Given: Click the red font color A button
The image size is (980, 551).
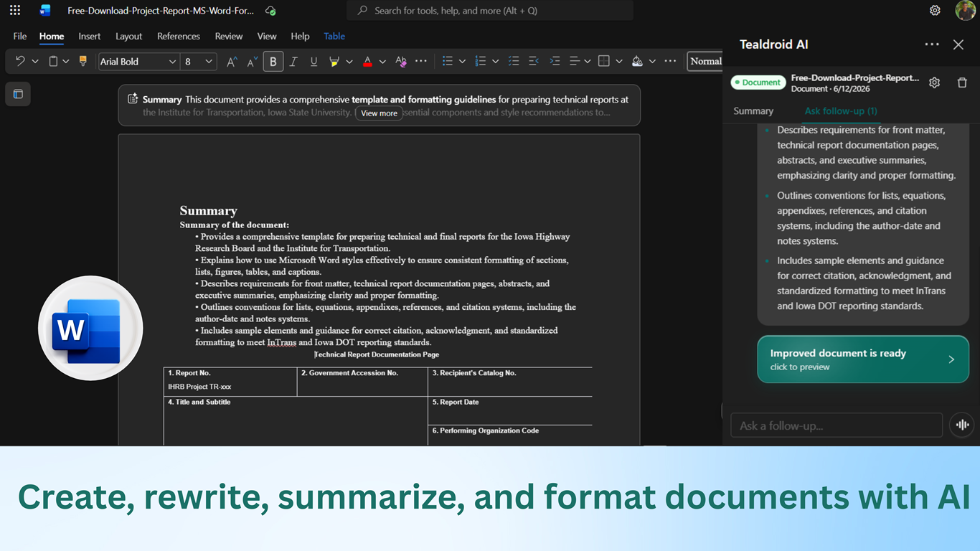Looking at the screenshot, I should [367, 62].
